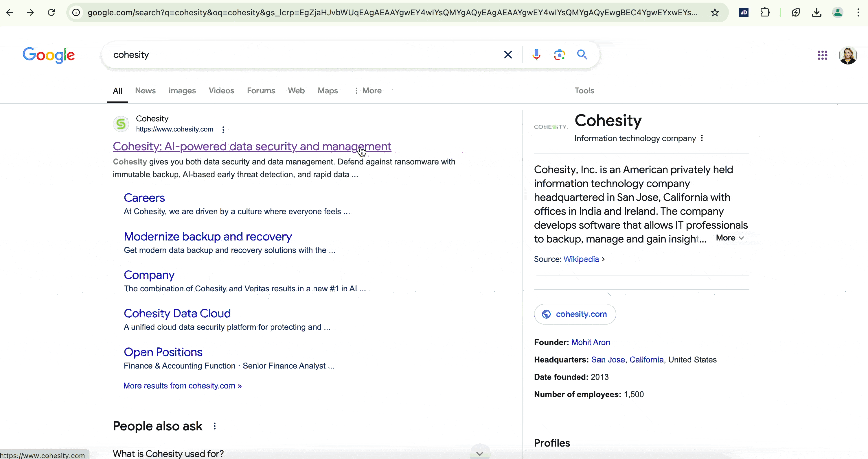Select the All results tab
The width and height of the screenshot is (868, 459).
(117, 90)
